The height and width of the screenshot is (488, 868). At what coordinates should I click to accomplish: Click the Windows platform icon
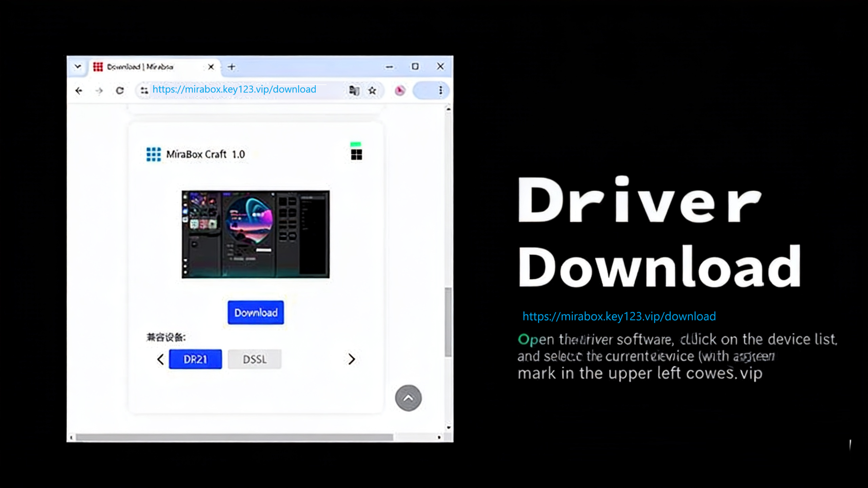356,155
